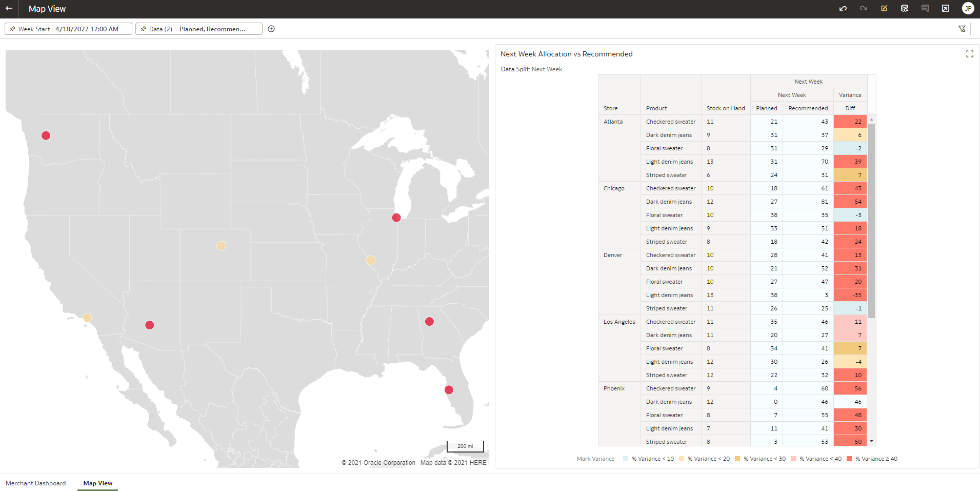The width and height of the screenshot is (980, 491).
Task: Click the refresh data database icon
Action: pos(905,9)
